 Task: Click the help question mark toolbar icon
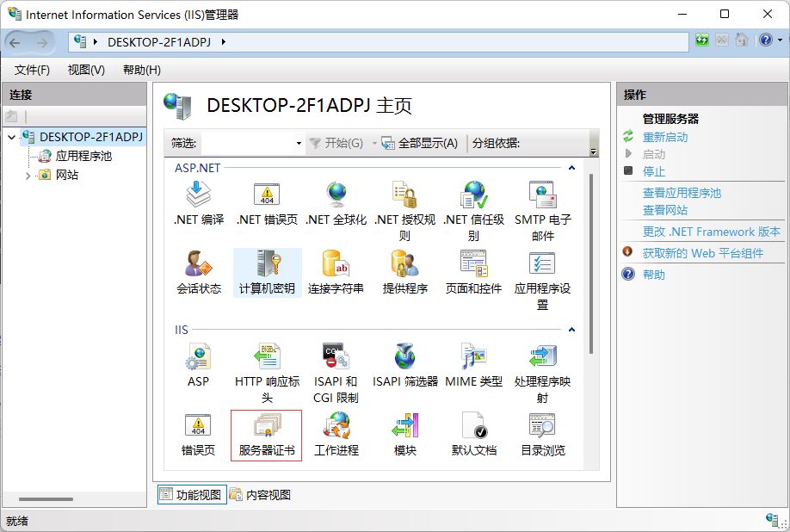[x=766, y=40]
